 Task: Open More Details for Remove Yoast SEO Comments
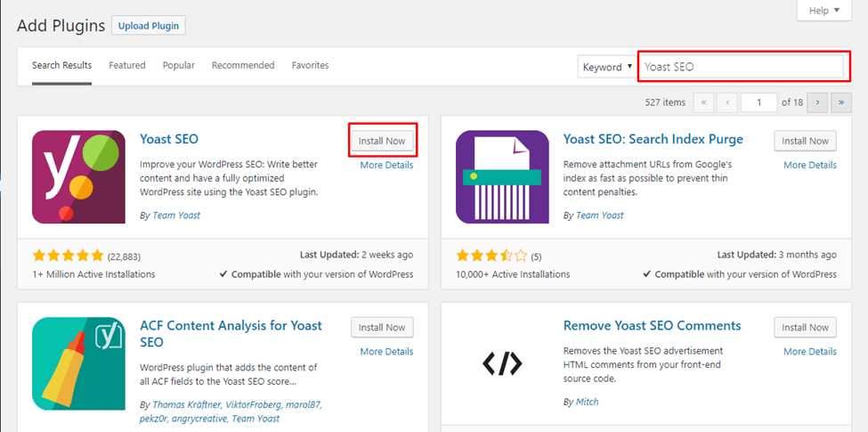(x=810, y=352)
